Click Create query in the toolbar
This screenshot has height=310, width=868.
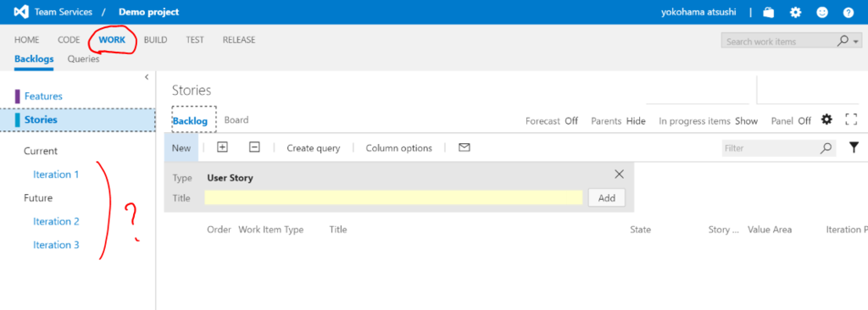coord(314,148)
